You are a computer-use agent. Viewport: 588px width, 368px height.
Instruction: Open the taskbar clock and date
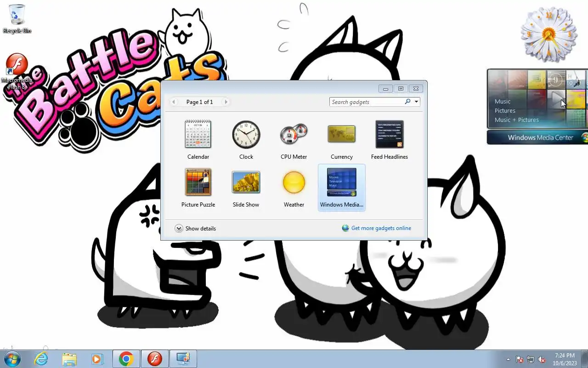pyautogui.click(x=565, y=359)
